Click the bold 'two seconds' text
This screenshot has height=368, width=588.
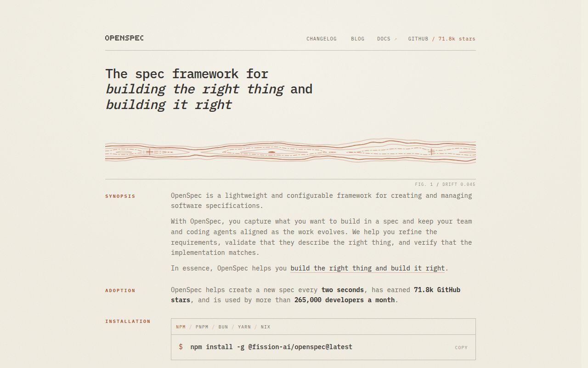tap(343, 290)
